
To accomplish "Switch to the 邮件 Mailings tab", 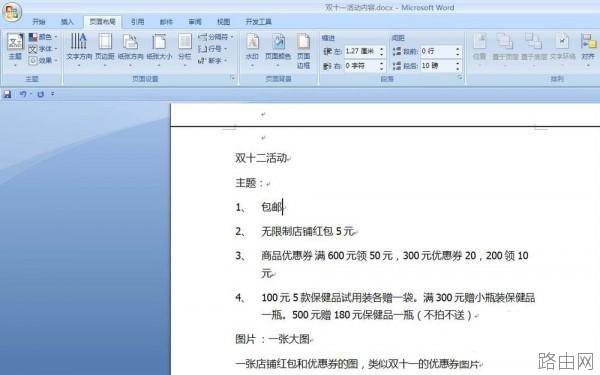I will pos(166,22).
